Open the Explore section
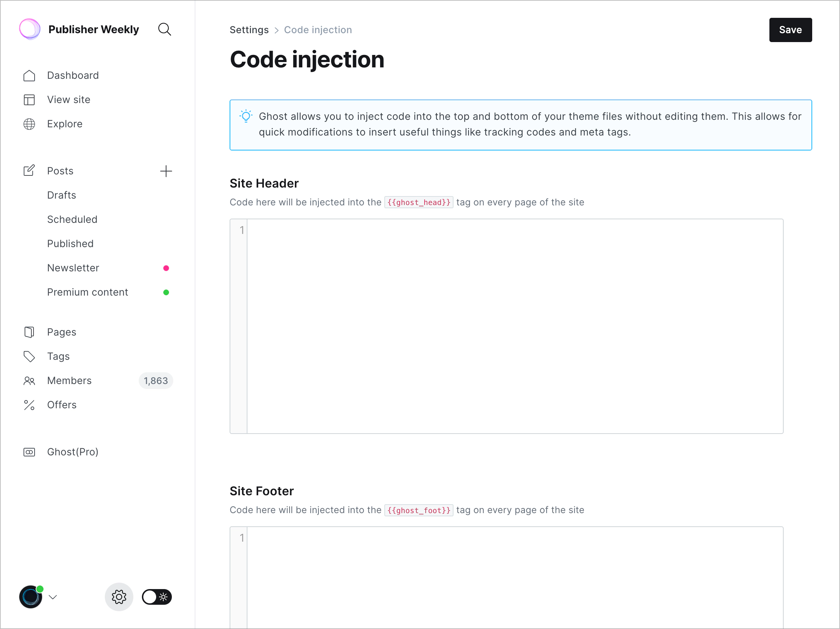The image size is (840, 629). click(64, 123)
